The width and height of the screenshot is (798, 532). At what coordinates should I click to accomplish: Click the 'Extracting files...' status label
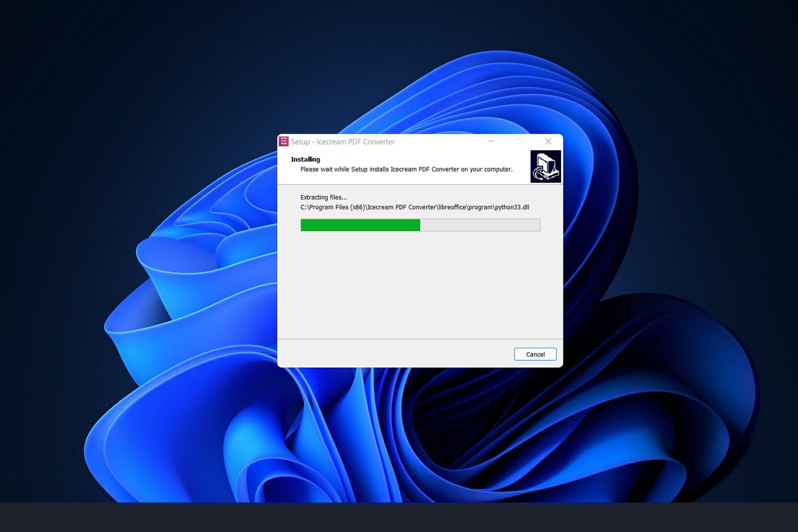[323, 197]
